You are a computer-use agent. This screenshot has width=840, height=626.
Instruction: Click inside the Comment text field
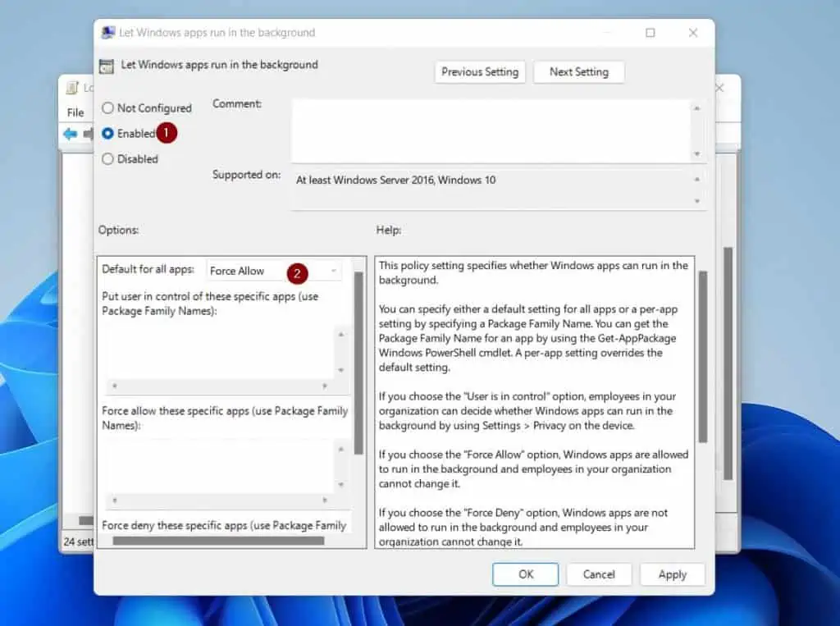coord(491,131)
